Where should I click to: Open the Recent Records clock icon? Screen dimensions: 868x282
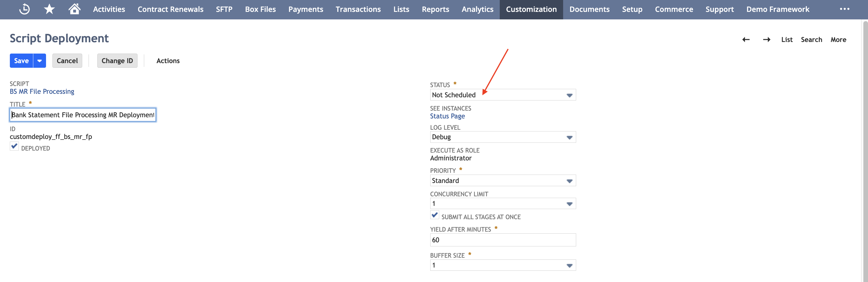pyautogui.click(x=24, y=9)
